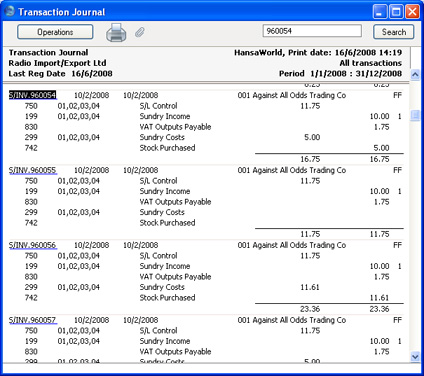Viewport: 424px width, 376px height.
Task: Click the 11.75 debit total of S/INV.960055
Action: pos(310,234)
